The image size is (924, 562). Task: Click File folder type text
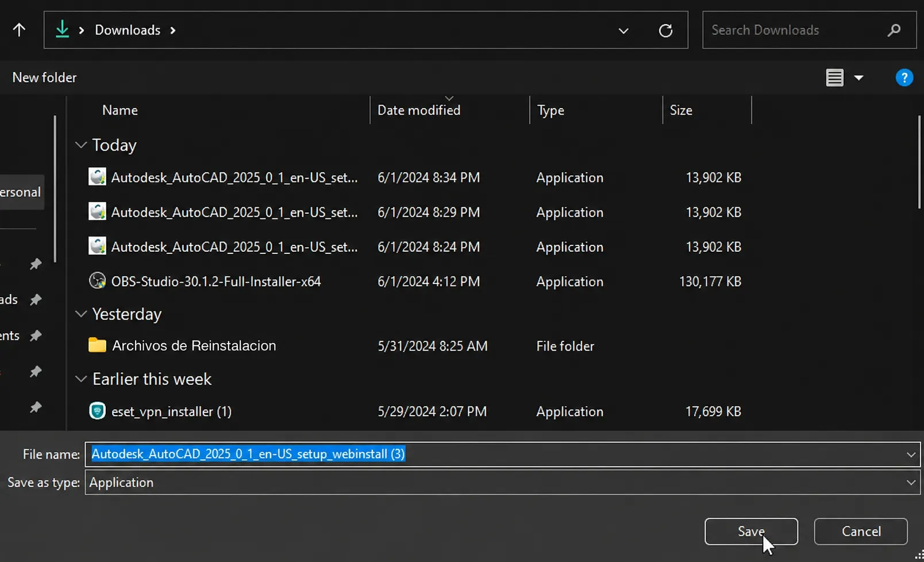point(565,346)
